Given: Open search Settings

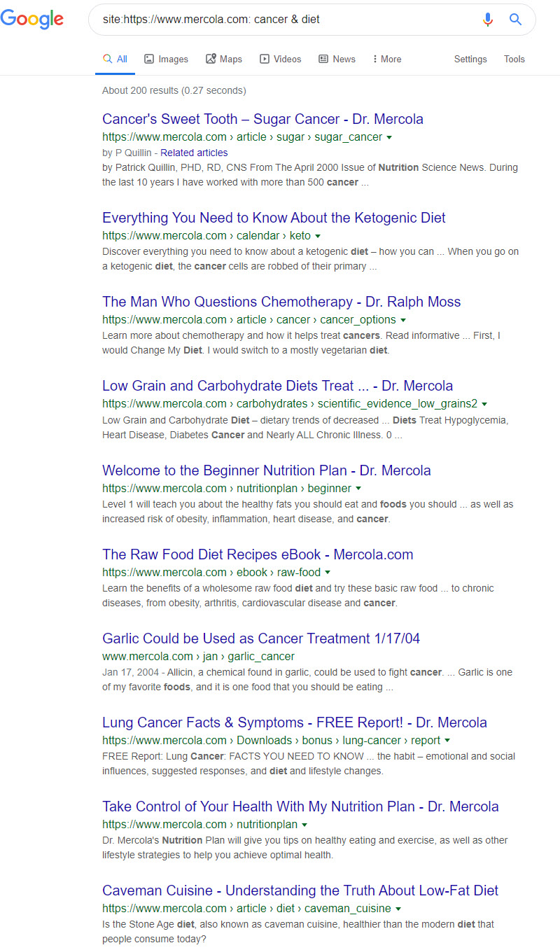Looking at the screenshot, I should point(470,59).
